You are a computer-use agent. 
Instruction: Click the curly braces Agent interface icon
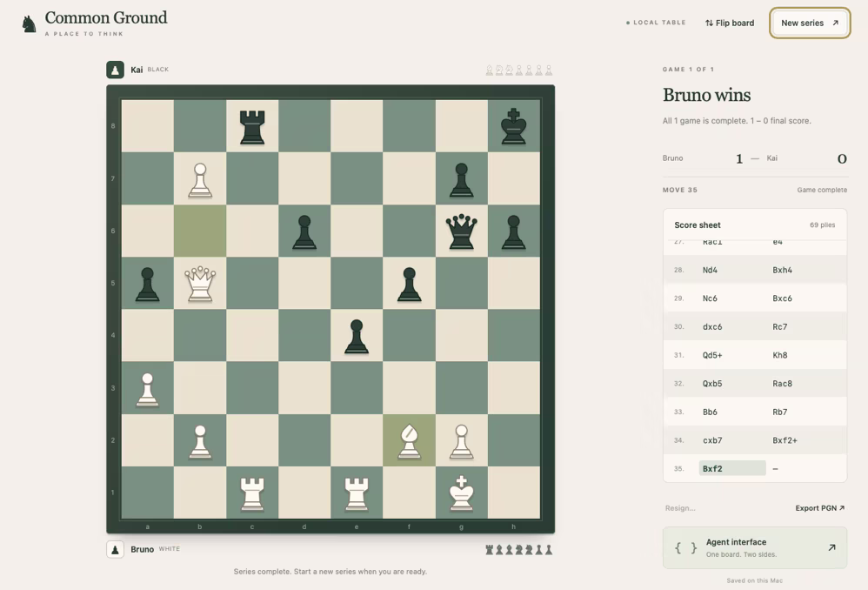click(685, 548)
